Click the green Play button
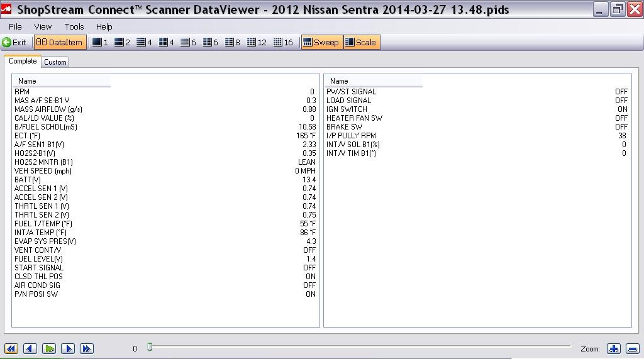This screenshot has width=644, height=359. (x=49, y=349)
